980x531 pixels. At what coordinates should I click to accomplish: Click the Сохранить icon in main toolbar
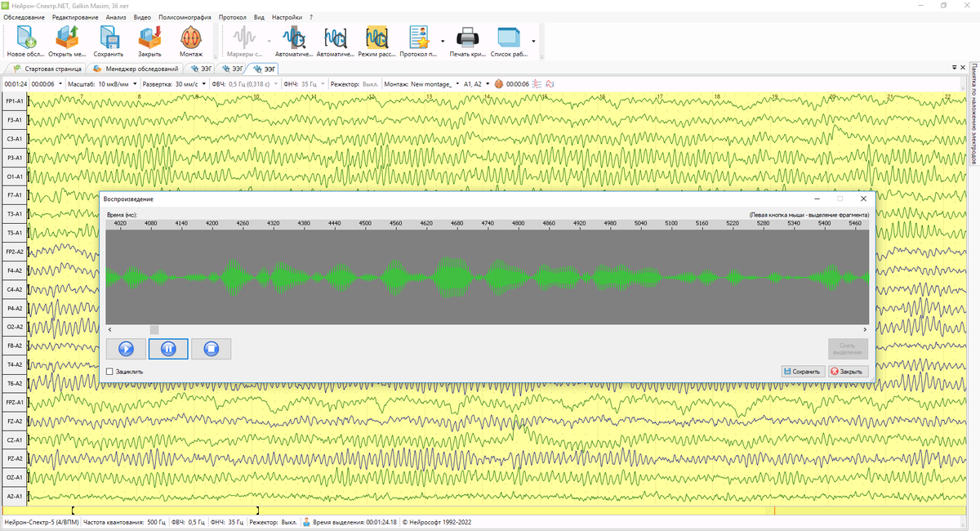109,38
